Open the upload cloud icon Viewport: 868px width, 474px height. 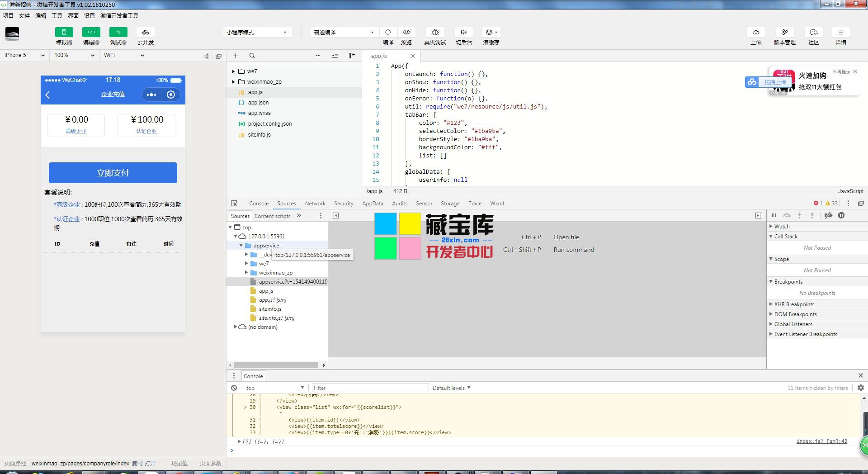click(x=755, y=32)
